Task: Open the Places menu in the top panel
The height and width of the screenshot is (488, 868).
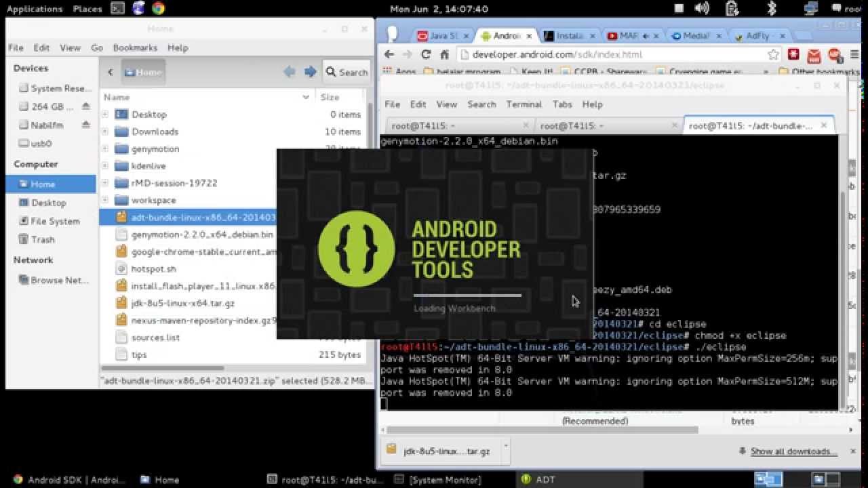Action: [x=87, y=9]
